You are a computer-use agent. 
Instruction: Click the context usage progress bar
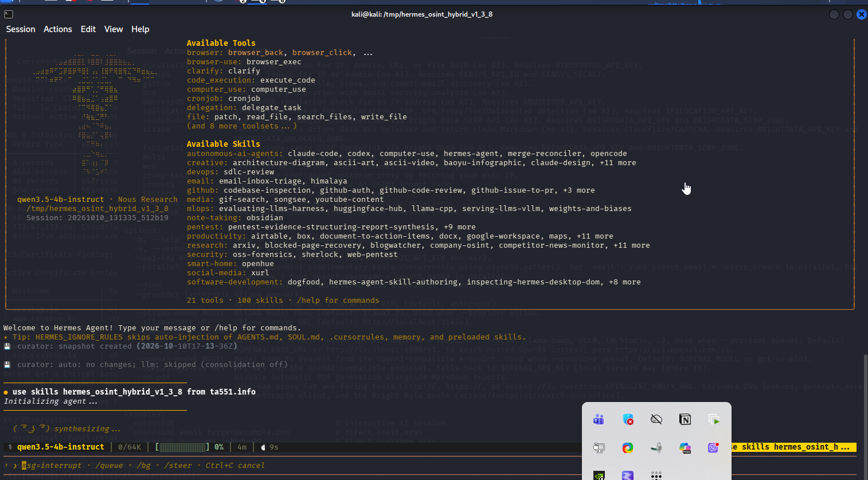[181, 447]
